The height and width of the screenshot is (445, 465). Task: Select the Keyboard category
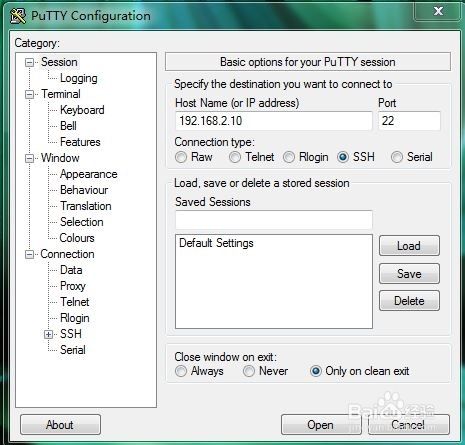(82, 110)
